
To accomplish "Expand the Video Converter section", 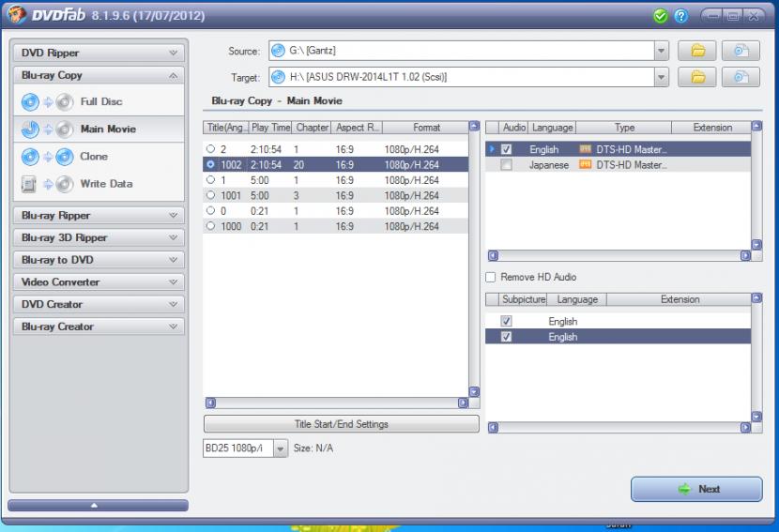I will [x=99, y=282].
